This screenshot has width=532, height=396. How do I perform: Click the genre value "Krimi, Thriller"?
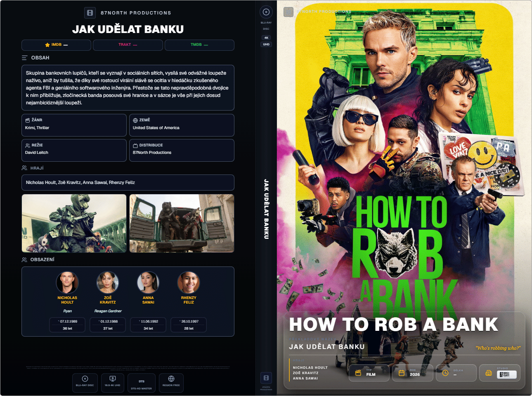(37, 128)
